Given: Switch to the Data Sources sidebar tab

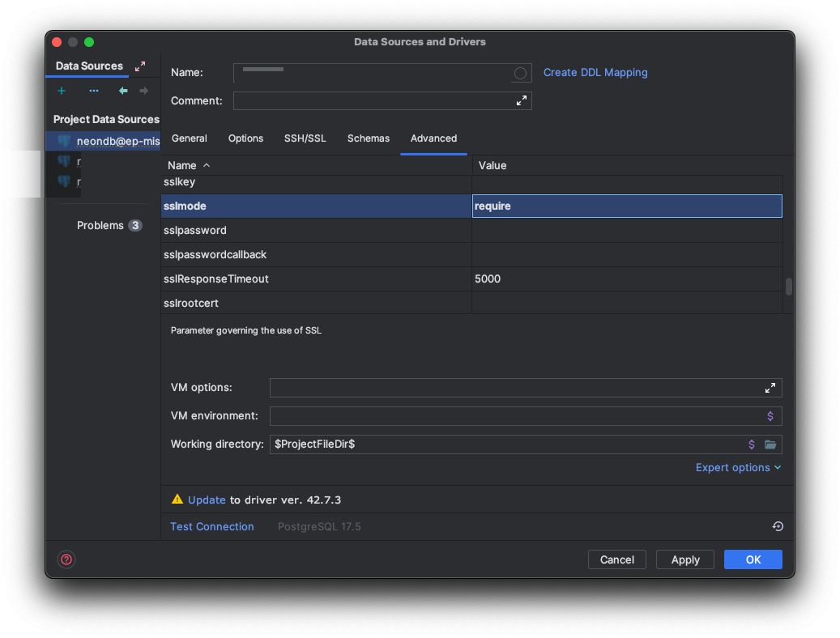Looking at the screenshot, I should (89, 66).
